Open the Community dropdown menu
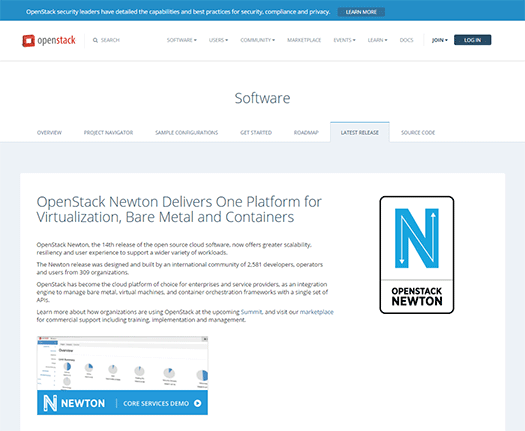 pyautogui.click(x=257, y=40)
